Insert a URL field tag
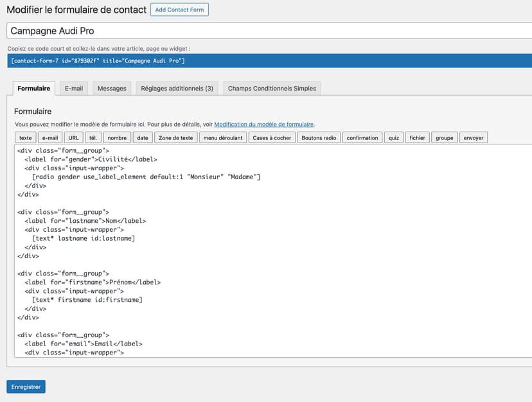The image size is (532, 402). [73, 137]
